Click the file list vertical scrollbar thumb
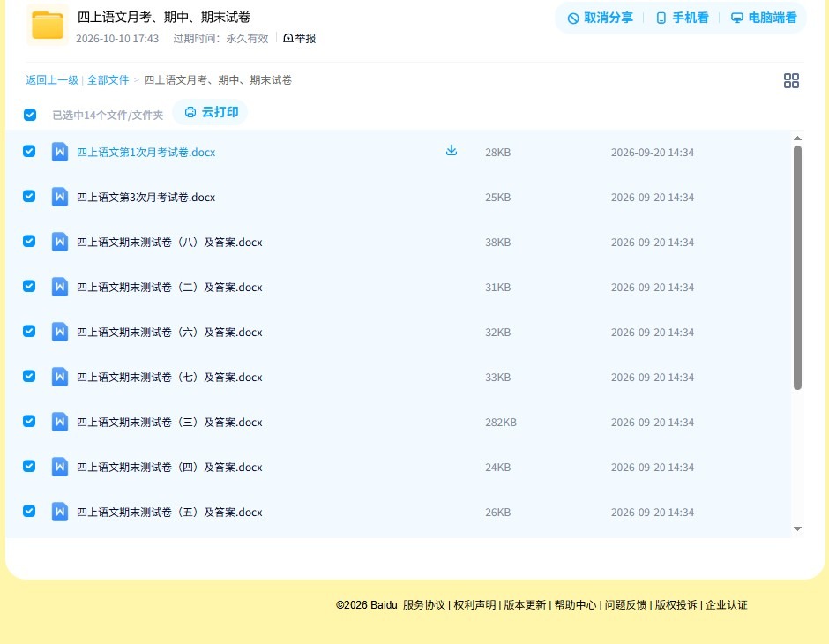The image size is (829, 644). pyautogui.click(x=798, y=267)
